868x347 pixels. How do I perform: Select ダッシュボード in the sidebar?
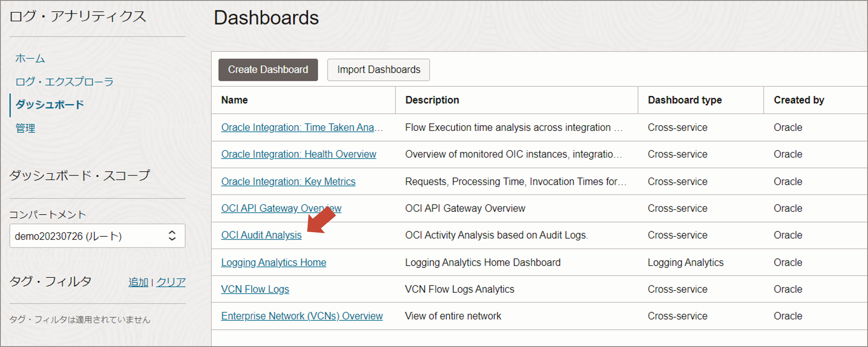50,105
